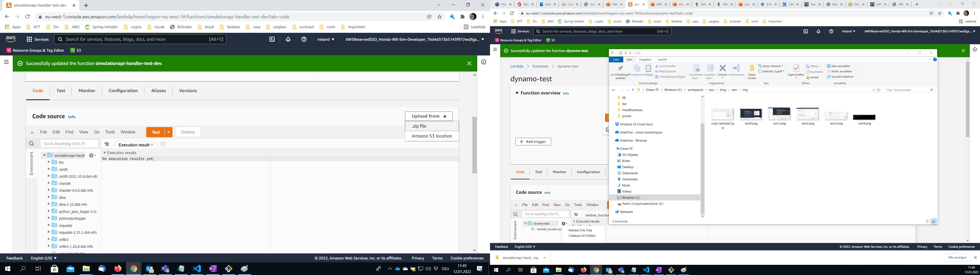Open AWS CloudShell icon in left console

pos(272,39)
